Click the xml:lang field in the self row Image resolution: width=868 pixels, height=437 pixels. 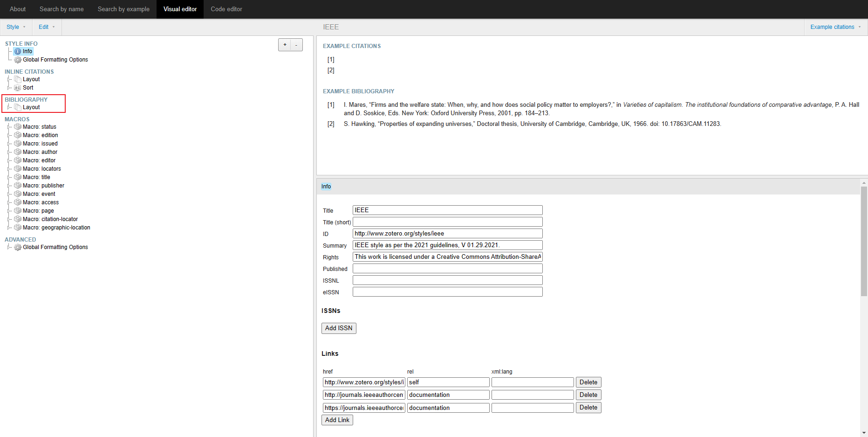(x=533, y=382)
